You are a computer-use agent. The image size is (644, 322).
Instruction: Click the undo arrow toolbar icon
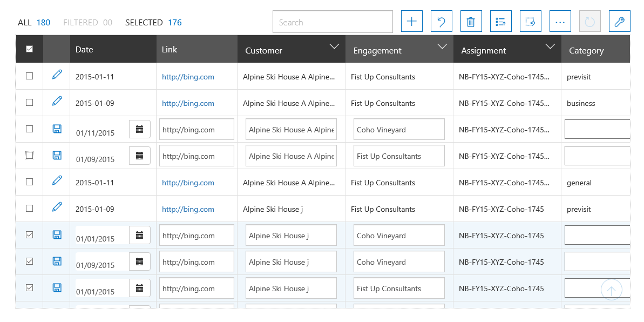(442, 22)
